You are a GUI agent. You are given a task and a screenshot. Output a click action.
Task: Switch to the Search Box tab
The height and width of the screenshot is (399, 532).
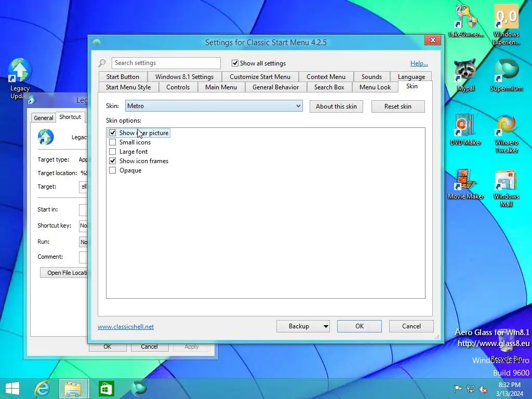329,87
